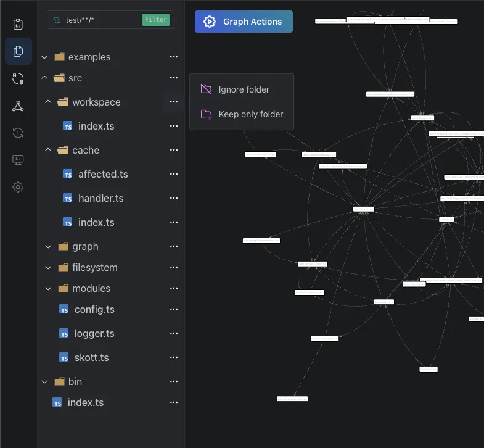
Task: Open more options for cache folder
Action: tap(174, 150)
